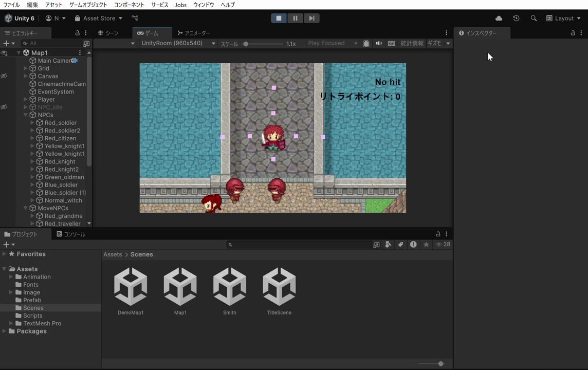
Task: Open the Jobs menu
Action: click(181, 5)
